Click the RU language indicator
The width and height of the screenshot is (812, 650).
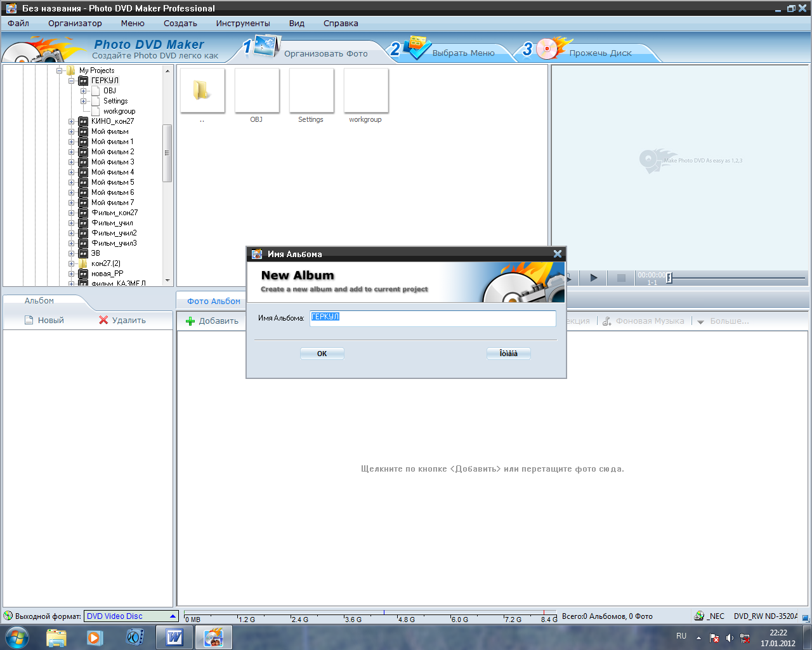[681, 636]
